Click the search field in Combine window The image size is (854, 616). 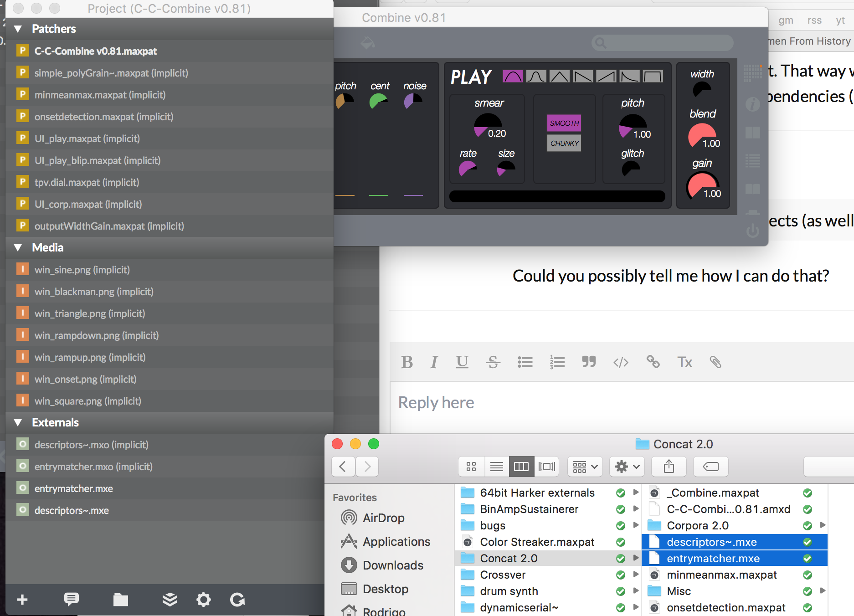coord(663,43)
